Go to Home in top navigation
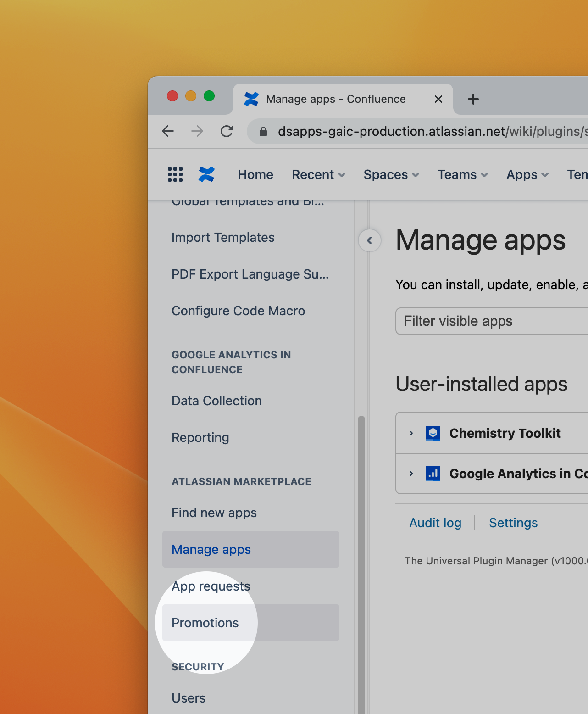Screen dimensions: 588x714 click(255, 174)
